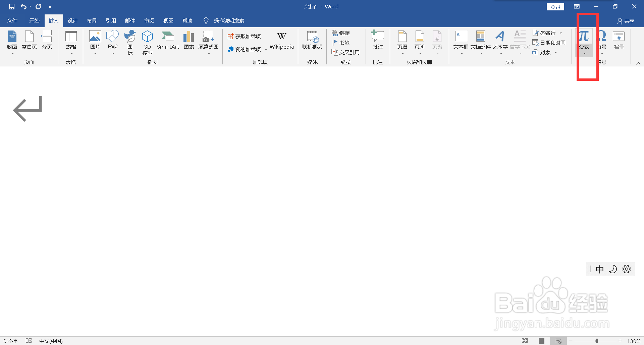Switch to Web Layout view

pos(558,341)
